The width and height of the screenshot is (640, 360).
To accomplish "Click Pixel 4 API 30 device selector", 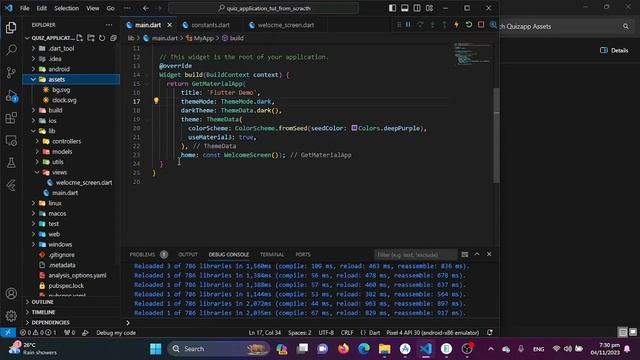I will [x=433, y=333].
